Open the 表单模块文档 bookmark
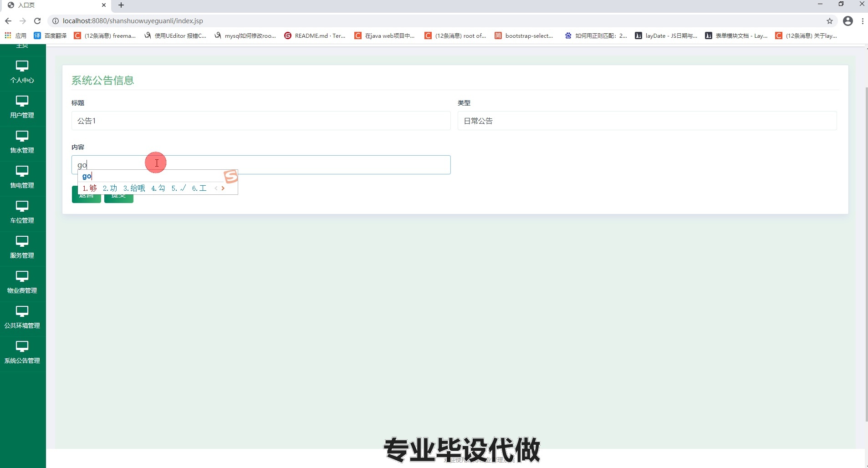868x468 pixels. pyautogui.click(x=736, y=36)
